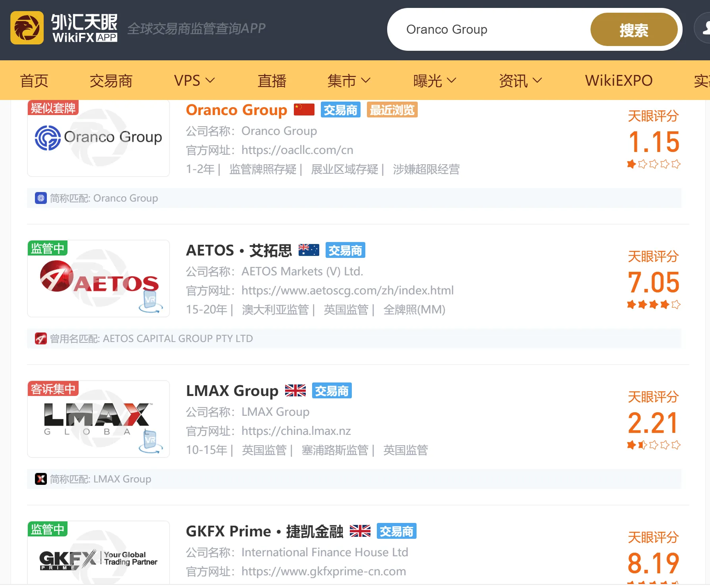Viewport: 710px width, 588px height.
Task: Click the 曾用名匹配: AETOS CAPITAL GROUP PTY LTD text
Action: (151, 338)
